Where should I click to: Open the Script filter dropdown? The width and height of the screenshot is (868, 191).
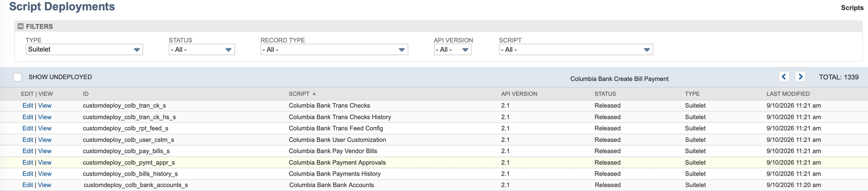[576, 49]
